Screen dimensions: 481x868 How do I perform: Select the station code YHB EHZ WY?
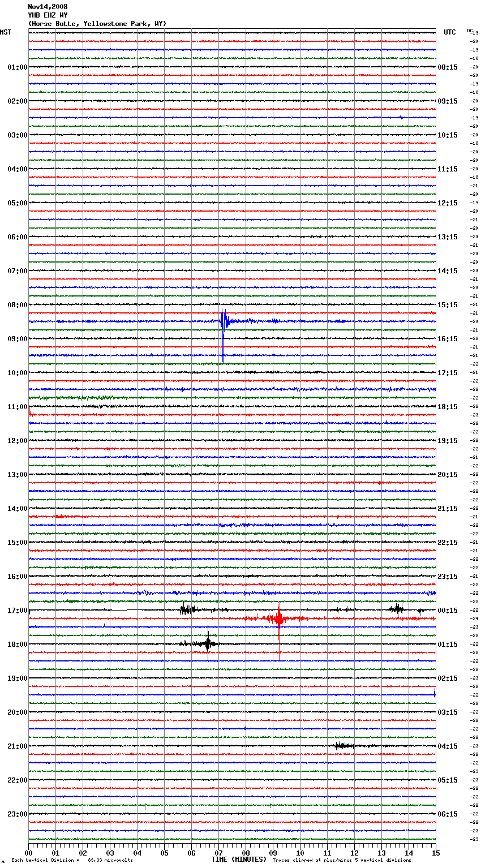(48, 15)
